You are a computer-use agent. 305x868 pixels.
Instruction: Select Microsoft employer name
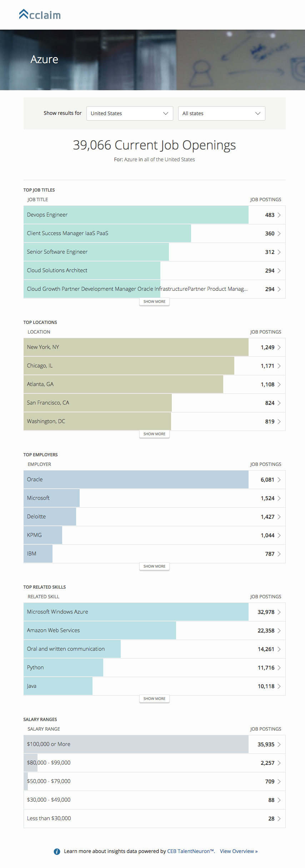click(38, 498)
